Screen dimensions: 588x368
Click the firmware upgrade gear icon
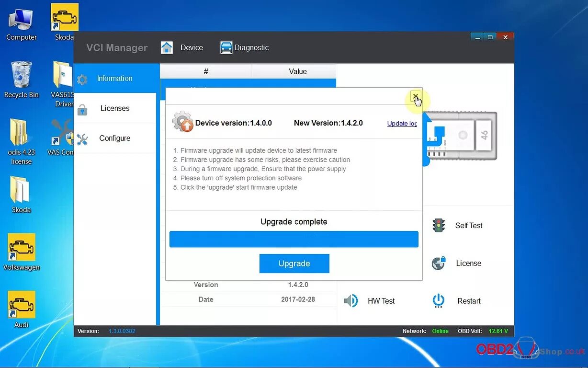(182, 122)
